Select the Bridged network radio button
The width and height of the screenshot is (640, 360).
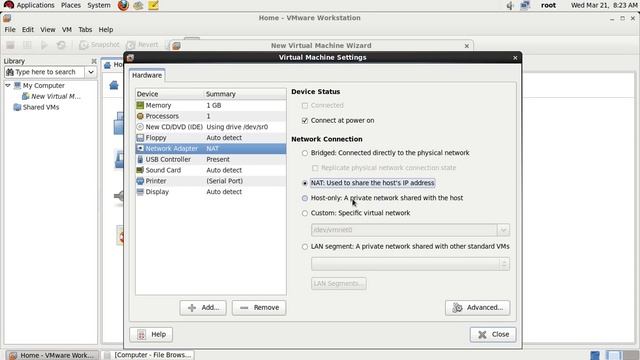(x=304, y=153)
